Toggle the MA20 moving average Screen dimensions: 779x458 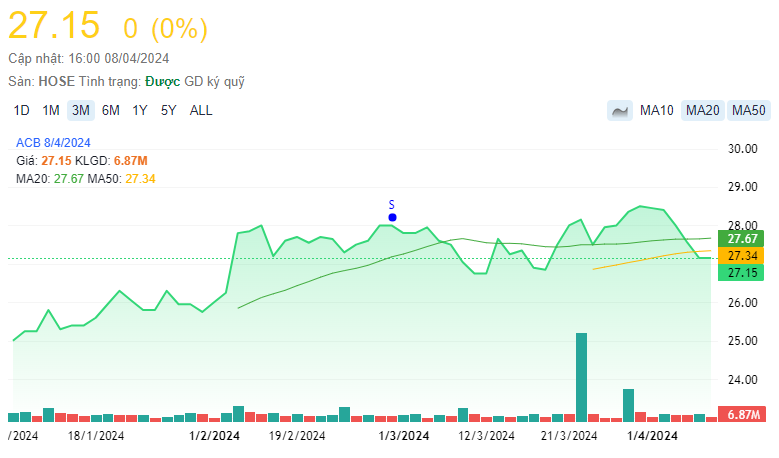[703, 111]
